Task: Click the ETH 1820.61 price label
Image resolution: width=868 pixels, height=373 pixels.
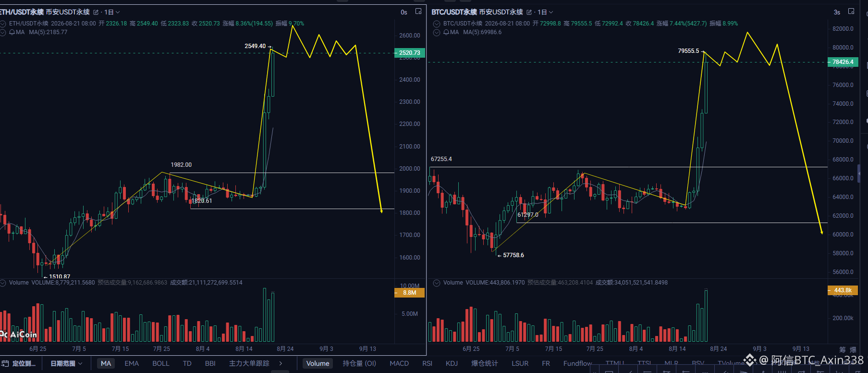Action: (202, 201)
